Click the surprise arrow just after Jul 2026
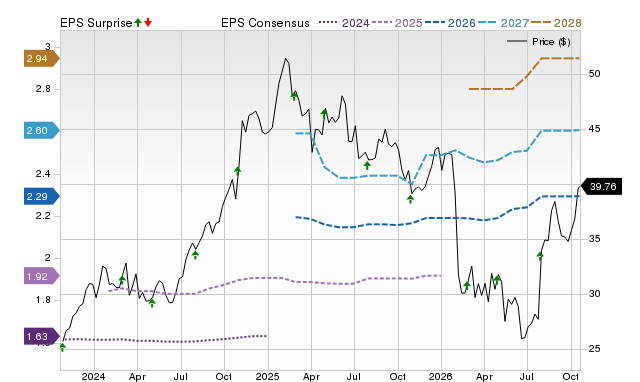This screenshot has height=382, width=640. coord(540,256)
